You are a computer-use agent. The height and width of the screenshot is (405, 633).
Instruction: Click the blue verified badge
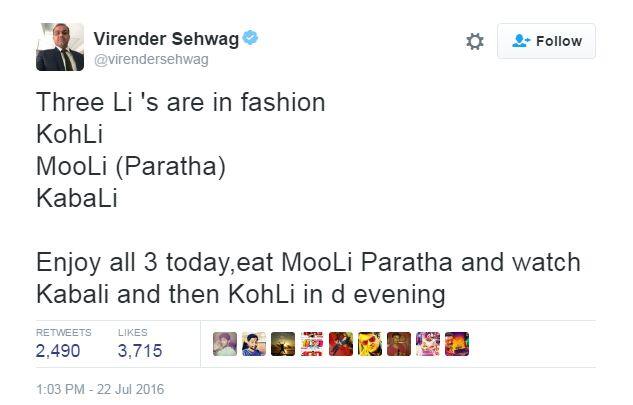pos(251,38)
